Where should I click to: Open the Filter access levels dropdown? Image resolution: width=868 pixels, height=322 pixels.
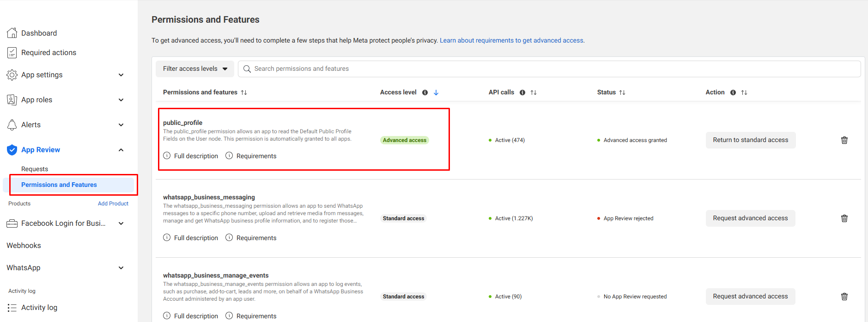point(195,69)
